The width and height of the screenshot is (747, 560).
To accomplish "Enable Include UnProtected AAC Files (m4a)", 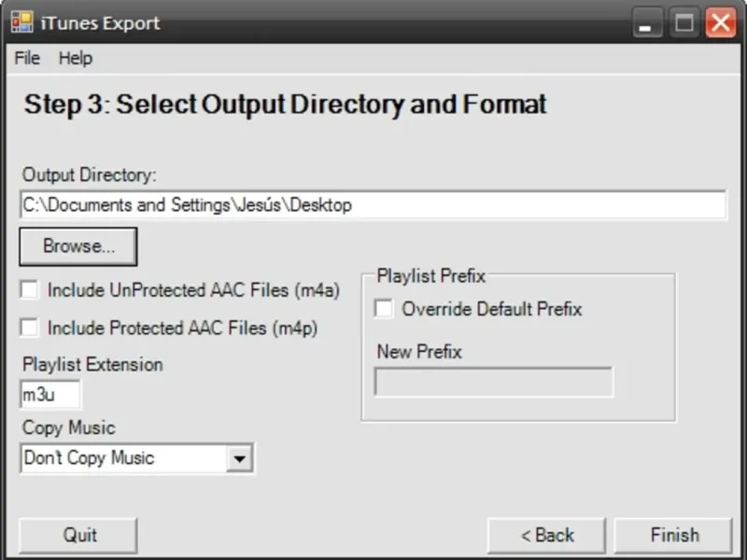I will [x=31, y=290].
